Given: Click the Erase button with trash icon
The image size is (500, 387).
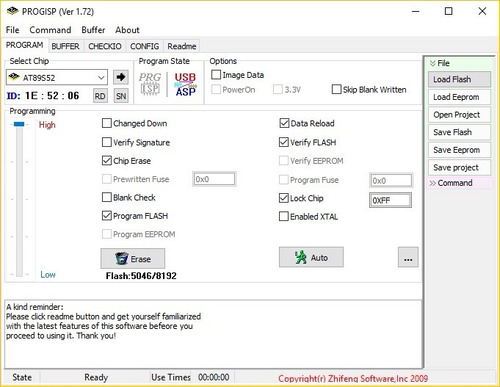Looking at the screenshot, I should coord(133,258).
